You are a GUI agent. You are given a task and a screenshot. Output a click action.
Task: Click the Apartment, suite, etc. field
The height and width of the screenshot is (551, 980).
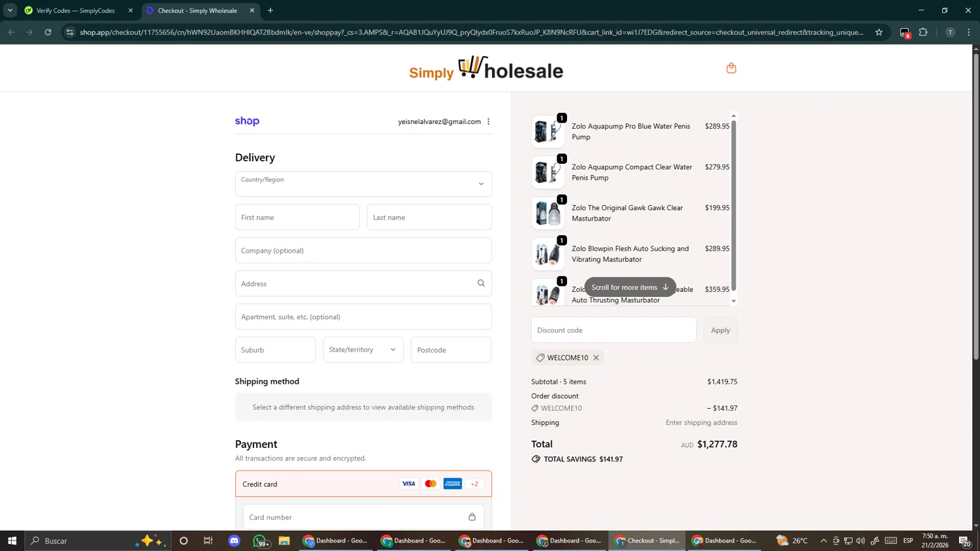pos(363,317)
